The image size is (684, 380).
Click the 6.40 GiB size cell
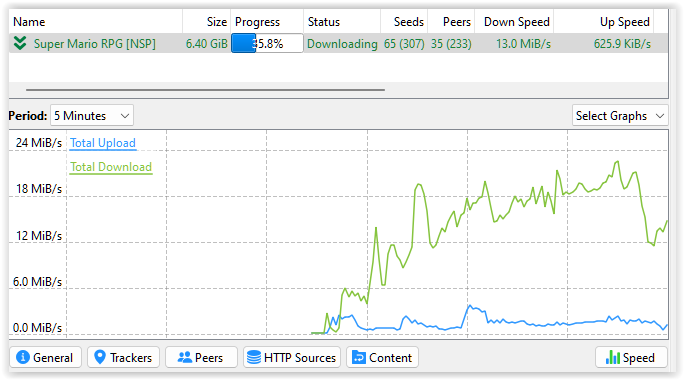click(x=206, y=44)
